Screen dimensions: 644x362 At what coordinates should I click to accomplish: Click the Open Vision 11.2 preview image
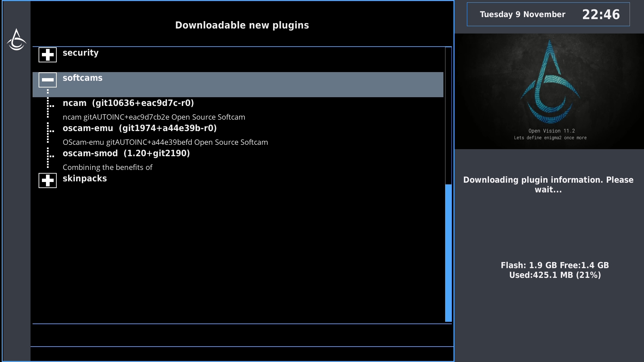point(549,91)
